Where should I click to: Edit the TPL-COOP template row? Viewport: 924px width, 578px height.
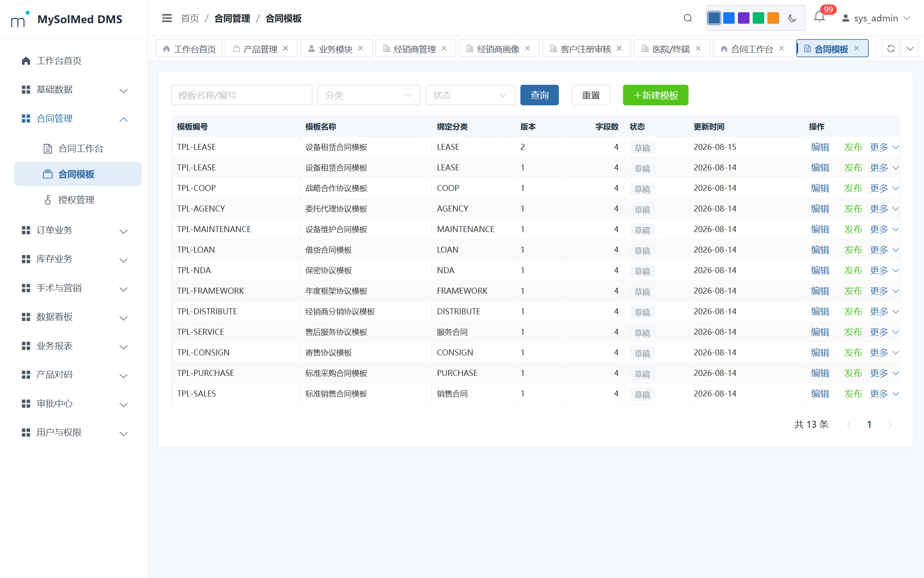[820, 188]
